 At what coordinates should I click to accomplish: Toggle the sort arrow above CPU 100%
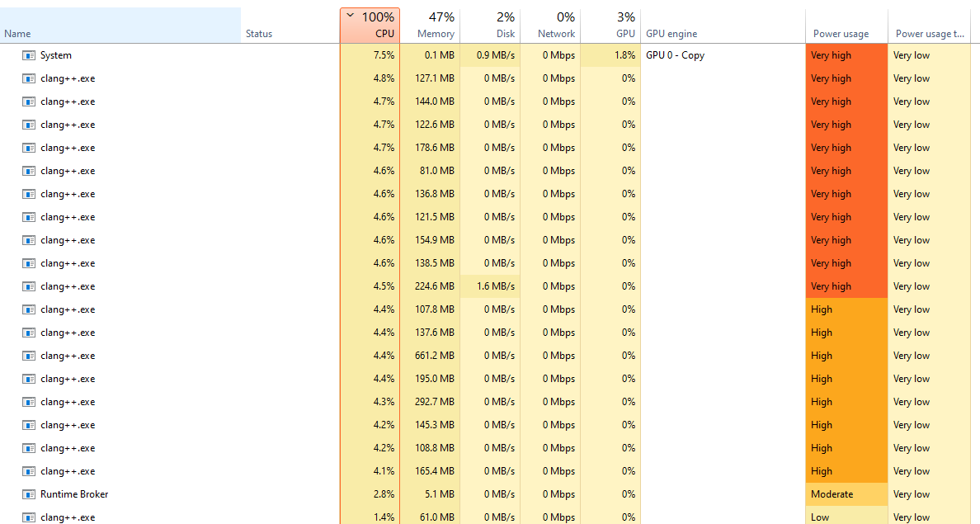tap(351, 16)
